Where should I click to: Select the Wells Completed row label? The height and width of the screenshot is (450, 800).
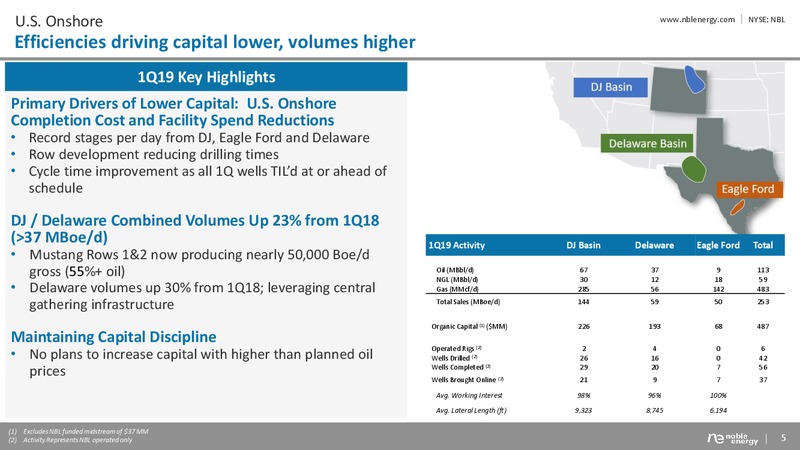point(460,367)
